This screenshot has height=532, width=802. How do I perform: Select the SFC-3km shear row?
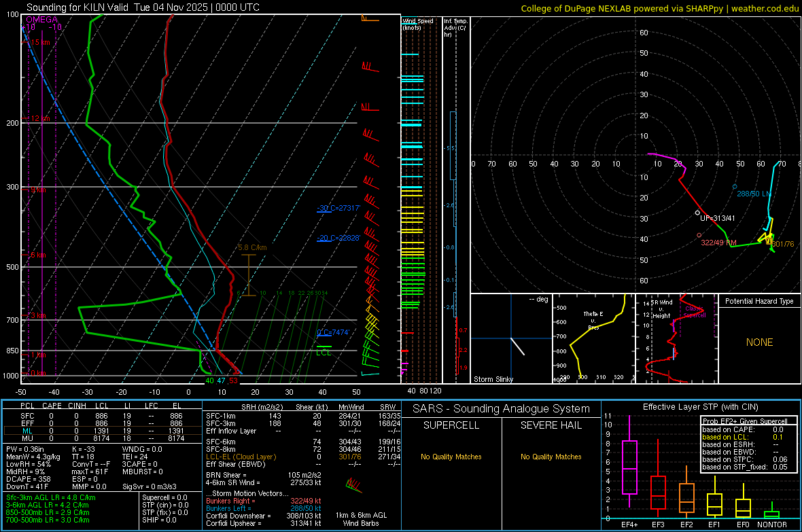[x=303, y=423]
